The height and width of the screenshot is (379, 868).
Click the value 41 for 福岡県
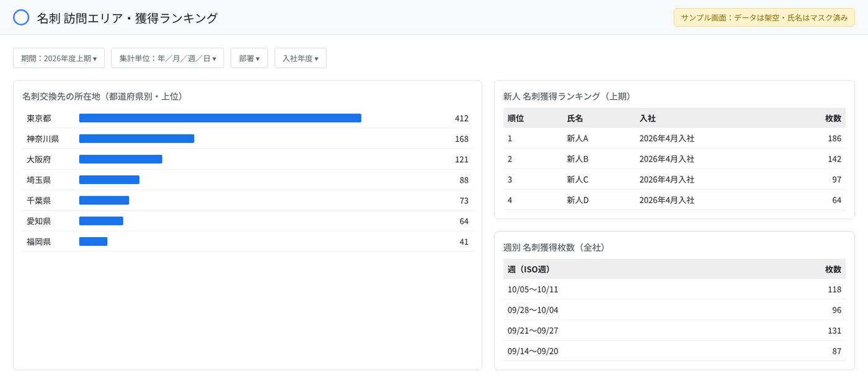[464, 242]
